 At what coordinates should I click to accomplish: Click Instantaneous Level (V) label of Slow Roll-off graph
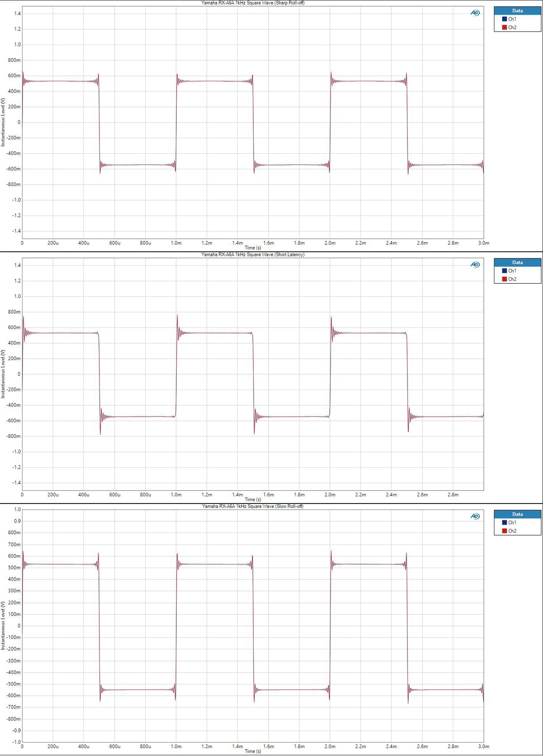3,626
